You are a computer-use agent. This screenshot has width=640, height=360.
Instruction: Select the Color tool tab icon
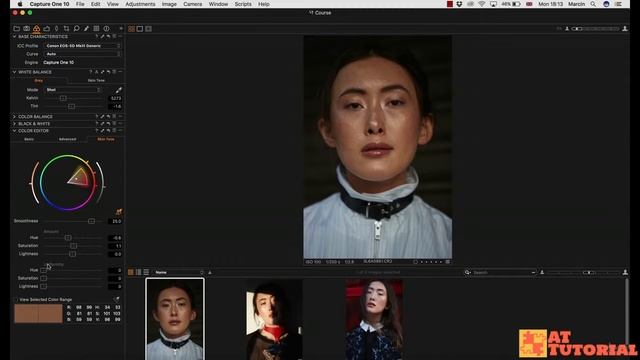point(36,29)
